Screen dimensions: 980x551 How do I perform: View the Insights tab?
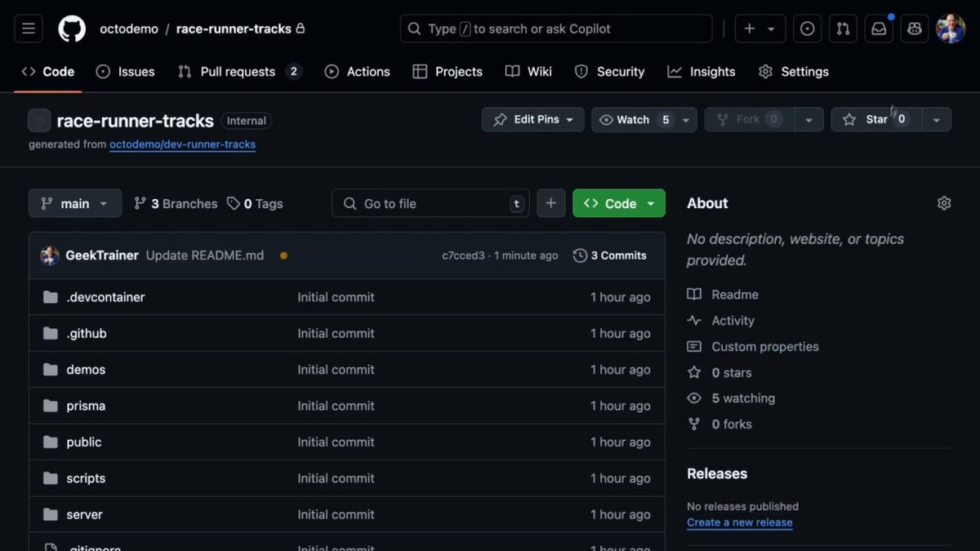pos(702,72)
